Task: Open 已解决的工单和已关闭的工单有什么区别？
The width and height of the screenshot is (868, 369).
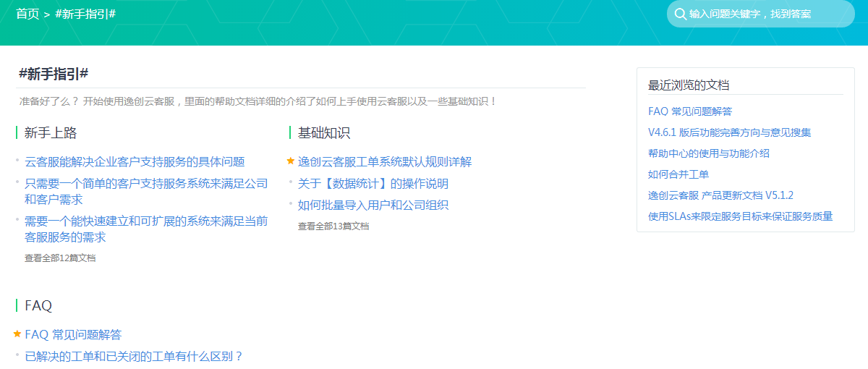Action: (134, 356)
